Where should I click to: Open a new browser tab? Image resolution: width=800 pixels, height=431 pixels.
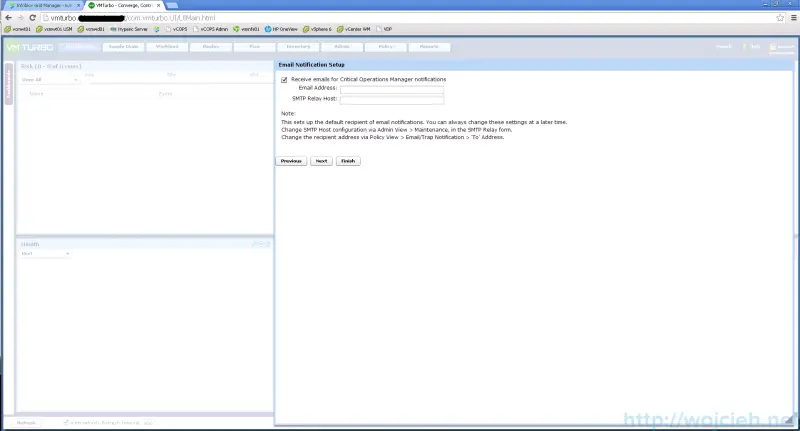(172, 6)
